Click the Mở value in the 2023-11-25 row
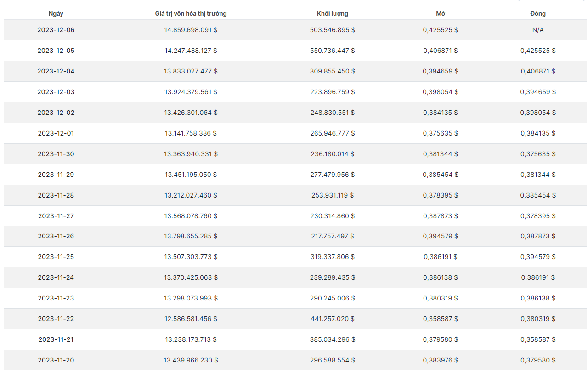The image size is (588, 373). pyautogui.click(x=440, y=257)
